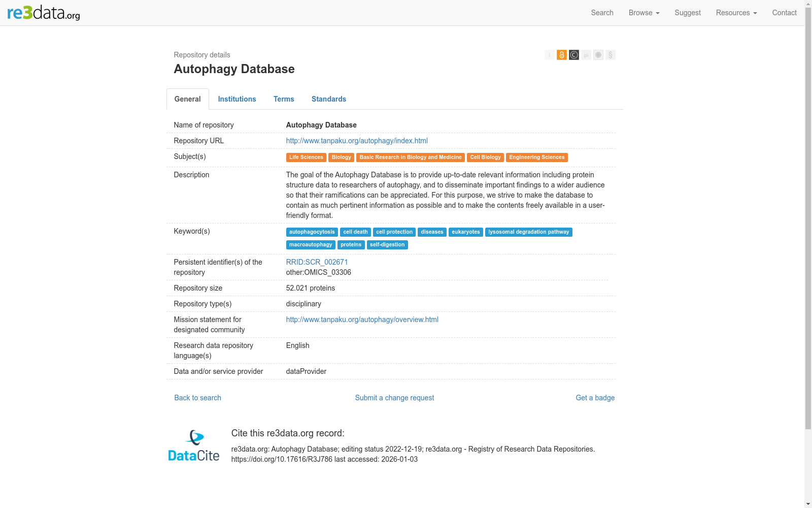Open the Contact page link
This screenshot has height=508, width=812.
click(784, 13)
